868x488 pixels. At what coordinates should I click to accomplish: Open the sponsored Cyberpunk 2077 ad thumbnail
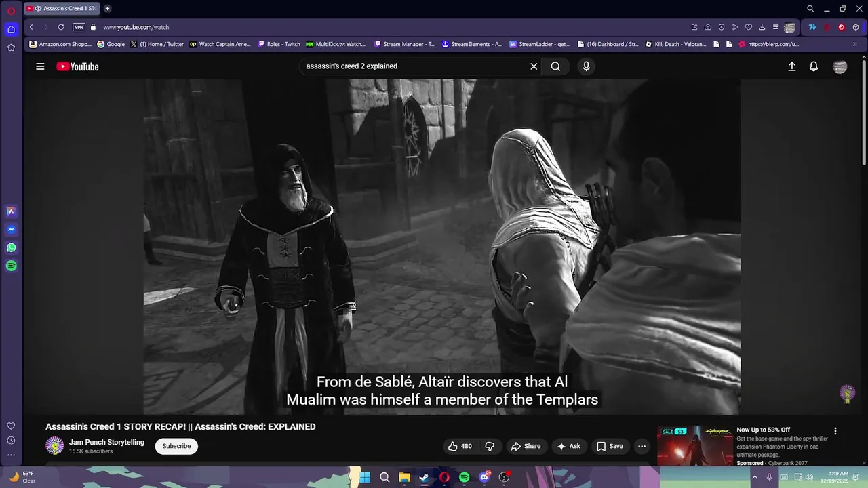pyautogui.click(x=695, y=446)
